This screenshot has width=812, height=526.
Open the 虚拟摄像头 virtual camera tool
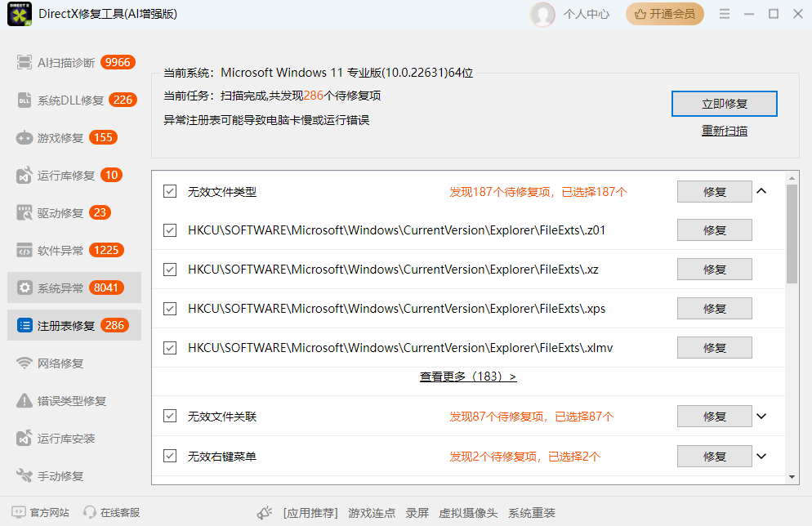(x=468, y=513)
